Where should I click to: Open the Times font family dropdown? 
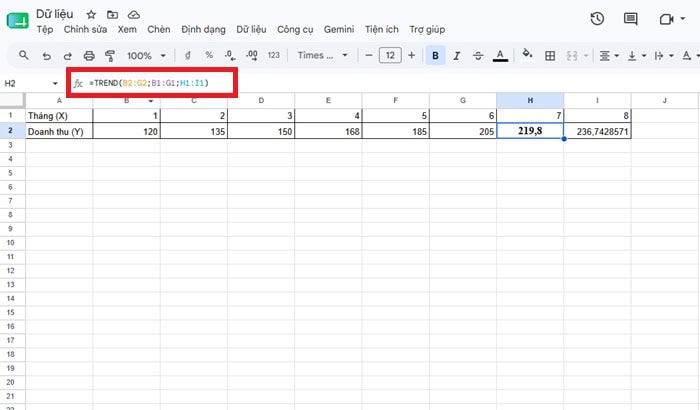322,55
